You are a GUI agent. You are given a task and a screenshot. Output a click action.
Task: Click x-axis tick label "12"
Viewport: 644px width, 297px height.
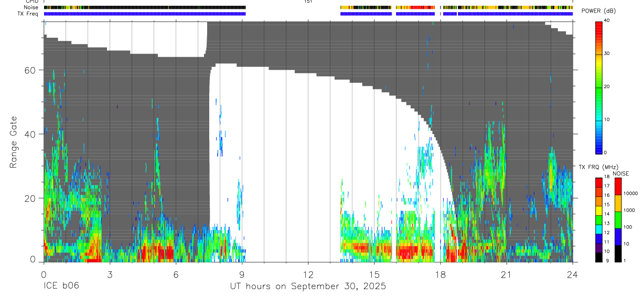pos(308,274)
